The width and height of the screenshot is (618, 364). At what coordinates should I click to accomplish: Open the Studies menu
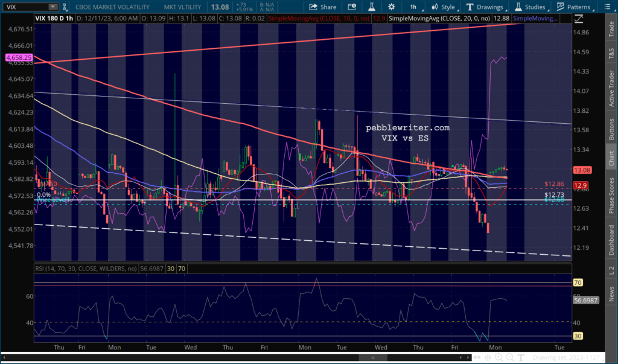529,7
